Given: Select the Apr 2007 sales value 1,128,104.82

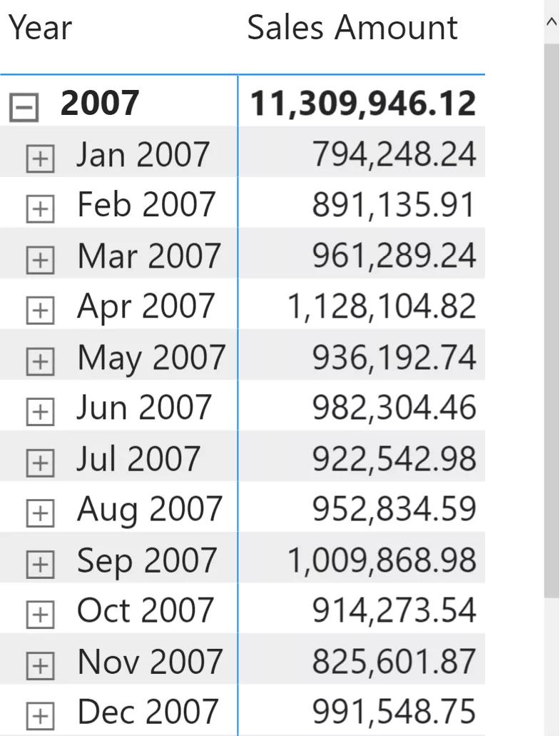Looking at the screenshot, I should (x=382, y=306).
